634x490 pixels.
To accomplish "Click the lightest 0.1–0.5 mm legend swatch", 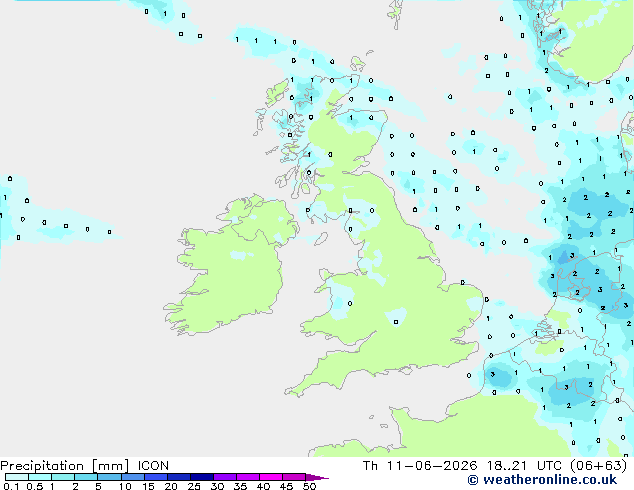I will tap(17, 477).
